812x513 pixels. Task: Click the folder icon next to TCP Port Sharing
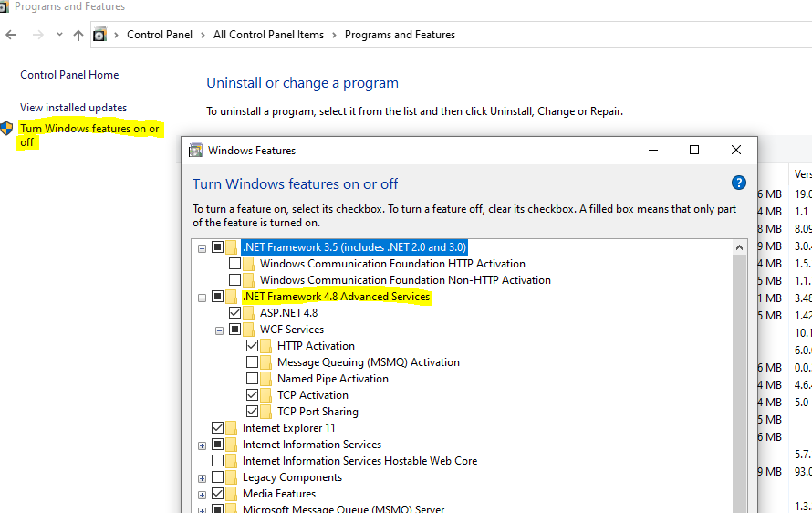(266, 412)
